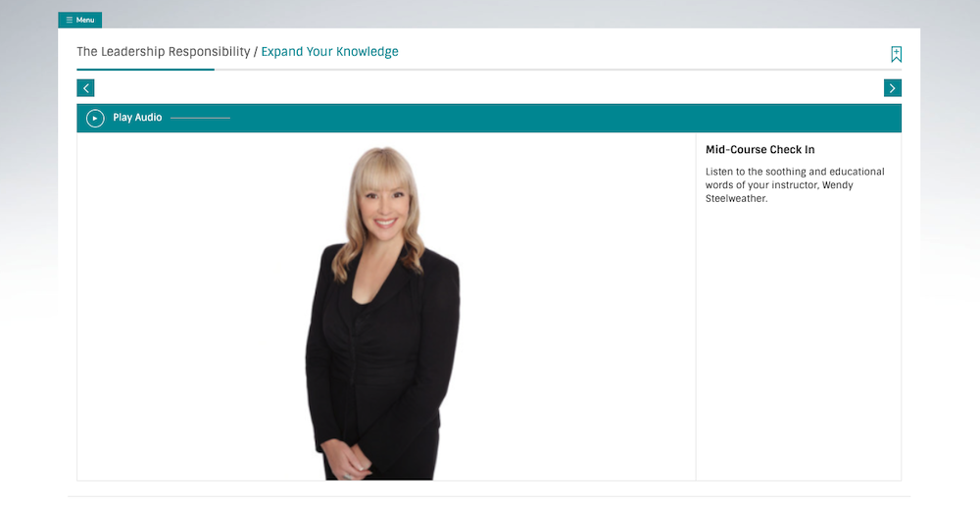The image size is (980, 505).
Task: Click the unfilled grey part of course progress bar
Action: [x=558, y=70]
